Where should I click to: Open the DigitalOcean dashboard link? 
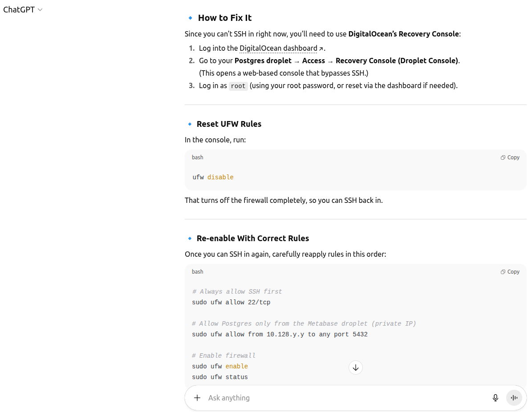coord(278,48)
